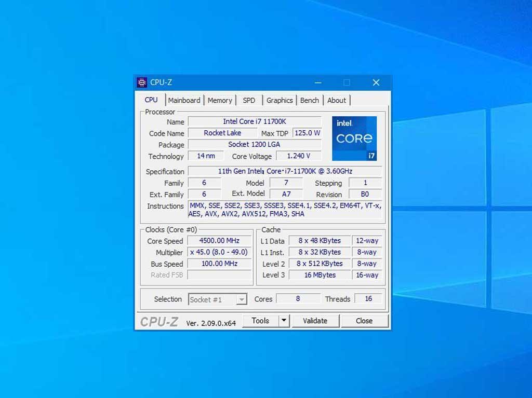The image size is (532, 398).
Task: Click the Threads count value 16
Action: [368, 299]
